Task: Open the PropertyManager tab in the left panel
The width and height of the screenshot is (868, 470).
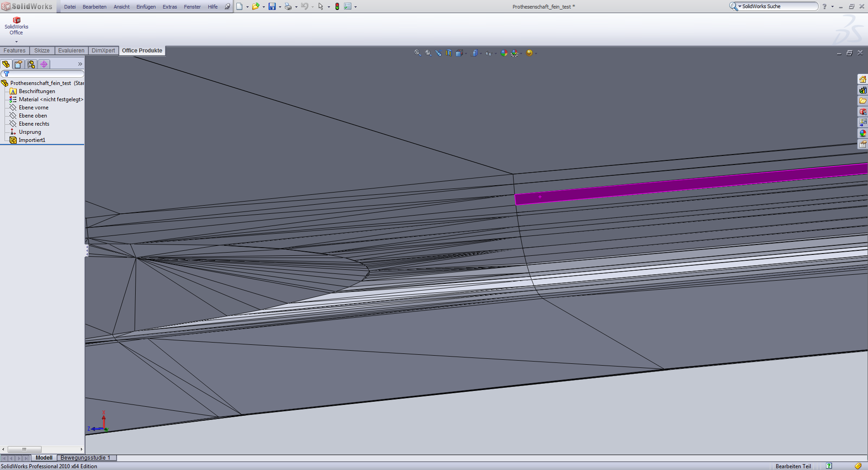Action: tap(19, 64)
